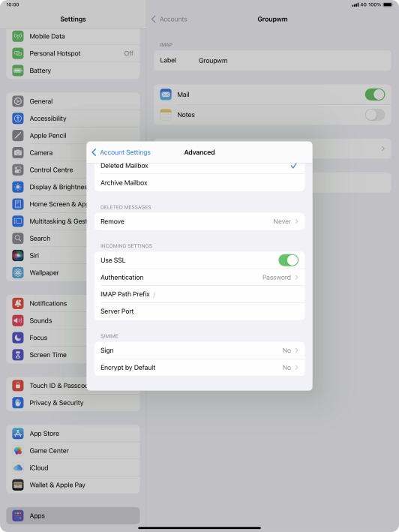
Task: Tap the Apple Pencil icon
Action: 18,135
